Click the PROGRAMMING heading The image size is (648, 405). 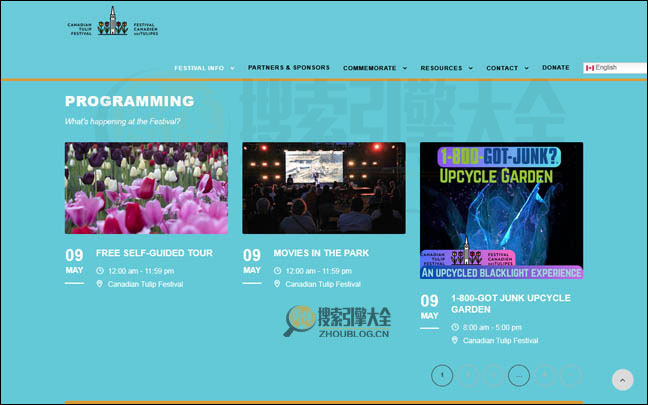(x=130, y=101)
